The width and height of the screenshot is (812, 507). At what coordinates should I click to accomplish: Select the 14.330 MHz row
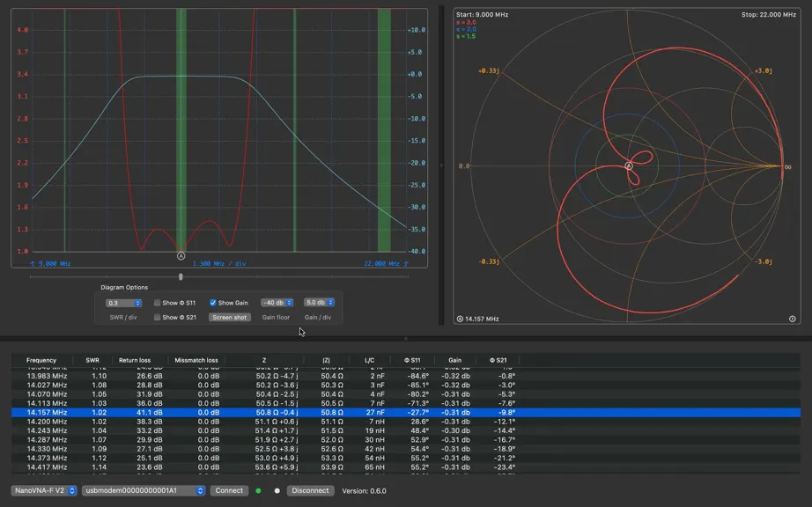(406, 449)
